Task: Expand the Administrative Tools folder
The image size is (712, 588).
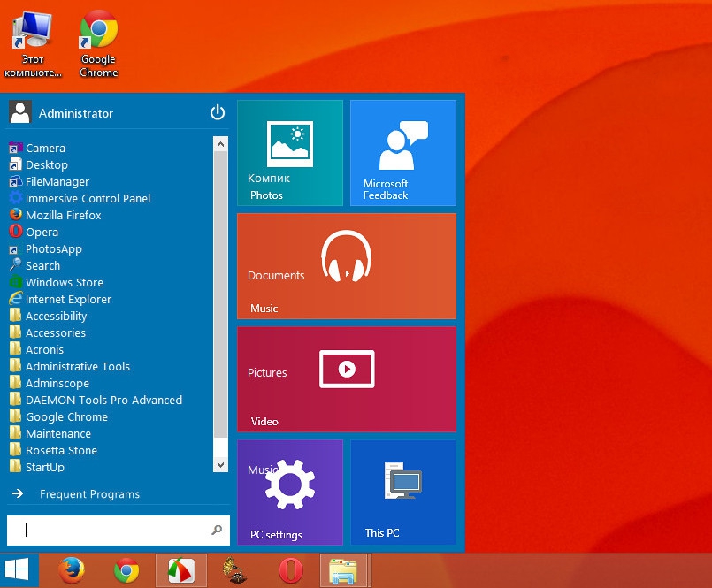Action: pyautogui.click(x=70, y=366)
